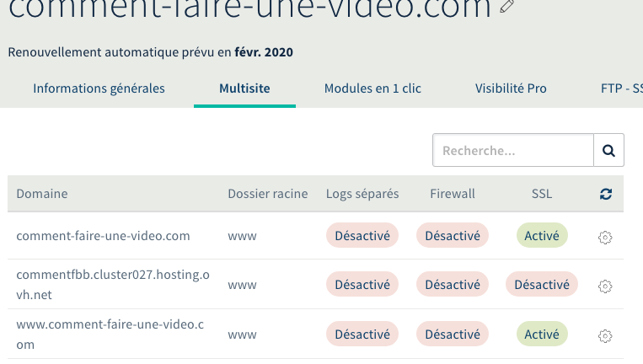This screenshot has height=364, width=643.
Task: Click inside the Recherche search field
Action: [x=512, y=151]
